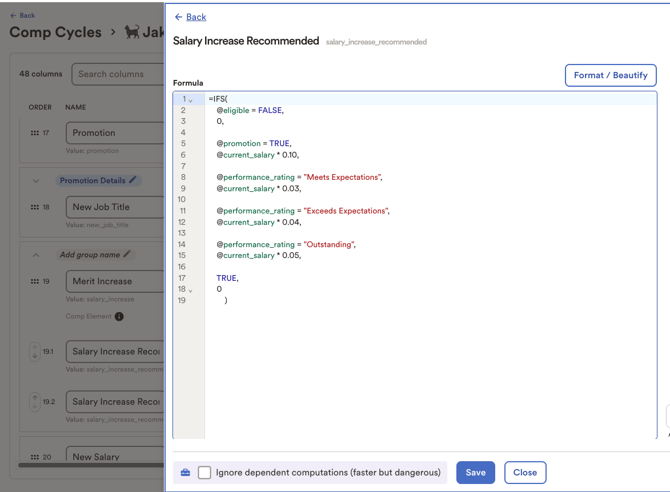Click the "Outstanding" string in formula
Screen dimensions: 670x492
[329, 245]
